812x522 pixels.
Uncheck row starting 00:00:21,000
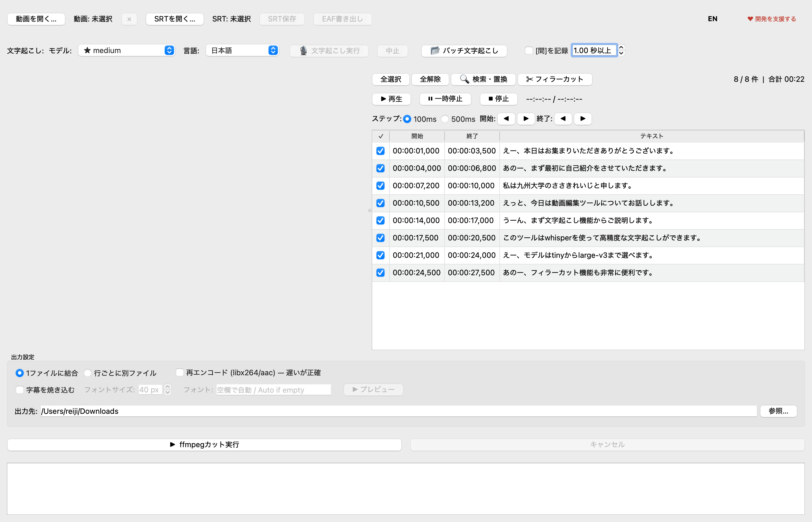(x=380, y=255)
